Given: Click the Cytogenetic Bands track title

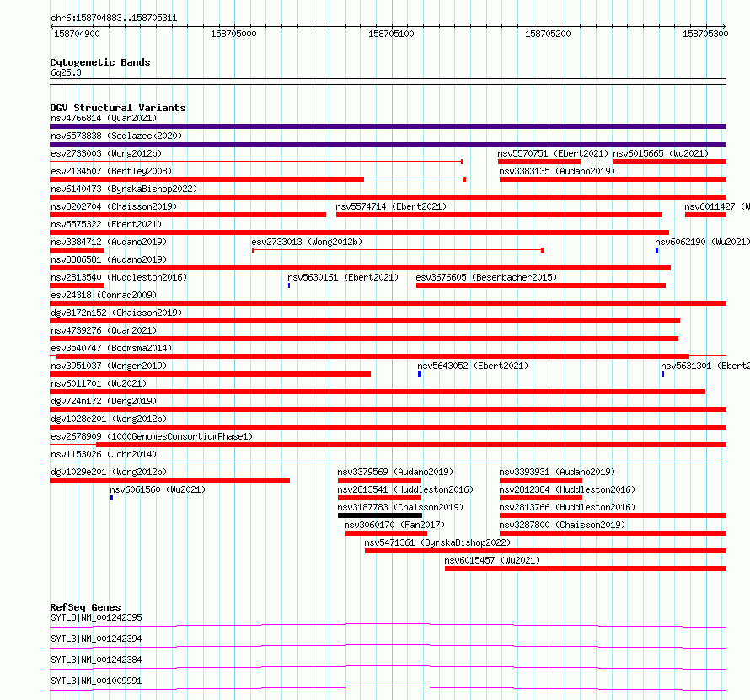Looking at the screenshot, I should tap(100, 62).
